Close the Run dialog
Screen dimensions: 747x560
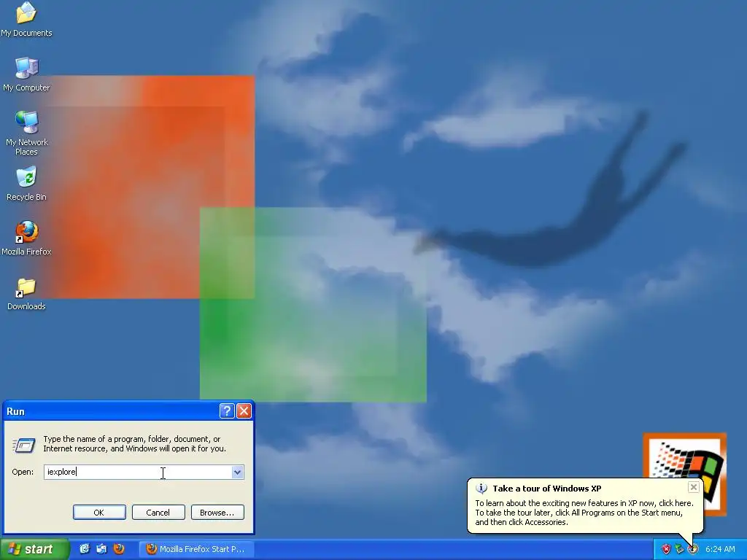tap(244, 411)
